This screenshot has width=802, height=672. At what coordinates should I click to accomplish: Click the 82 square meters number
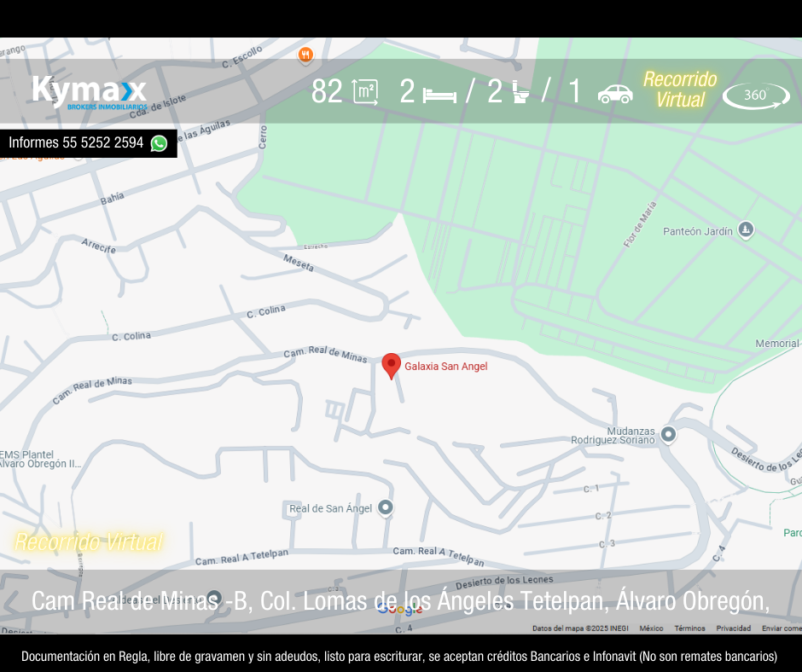tap(327, 91)
